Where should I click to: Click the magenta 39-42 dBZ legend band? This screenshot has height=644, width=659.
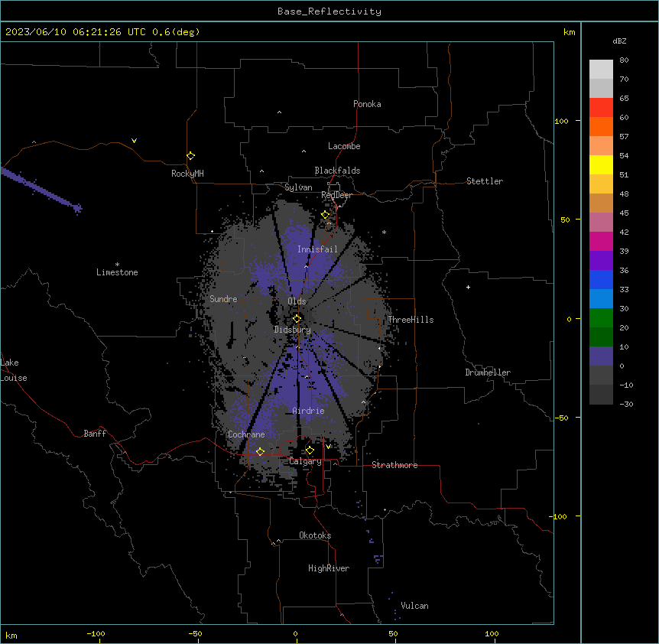pos(601,241)
